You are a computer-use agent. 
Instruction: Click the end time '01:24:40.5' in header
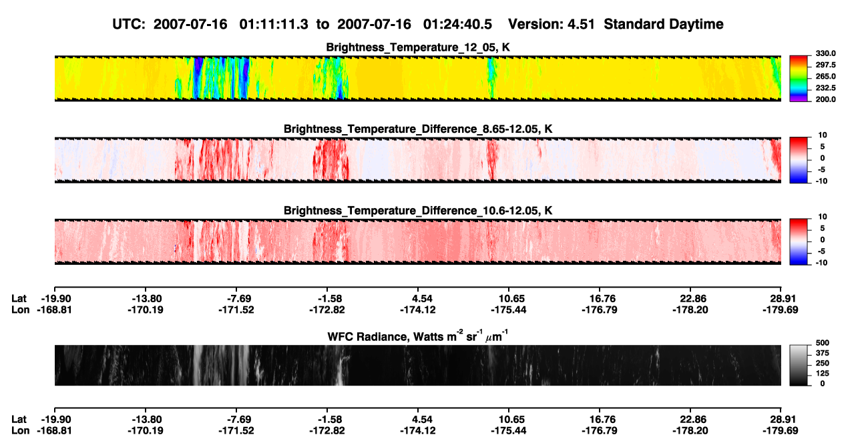coord(457,24)
